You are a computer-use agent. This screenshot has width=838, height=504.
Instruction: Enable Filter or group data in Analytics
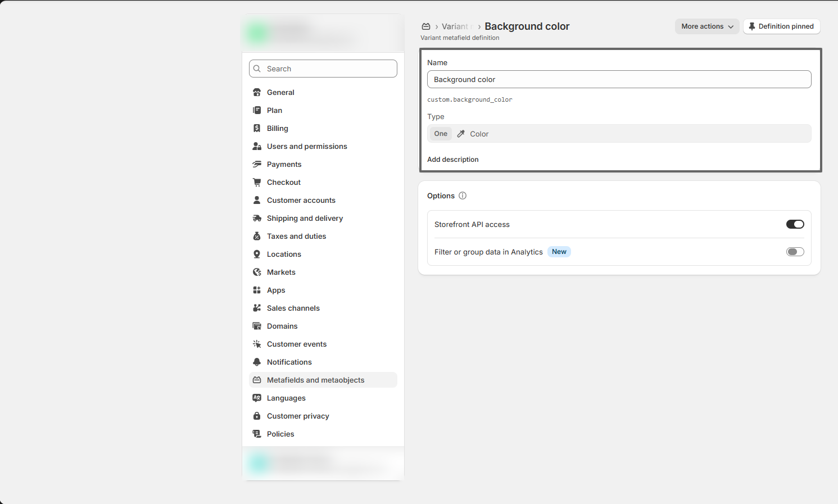(795, 252)
